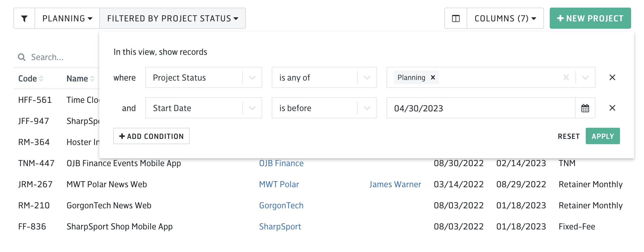The width and height of the screenshot is (644, 252).
Task: Open the Columns (7) dropdown
Action: click(x=505, y=18)
